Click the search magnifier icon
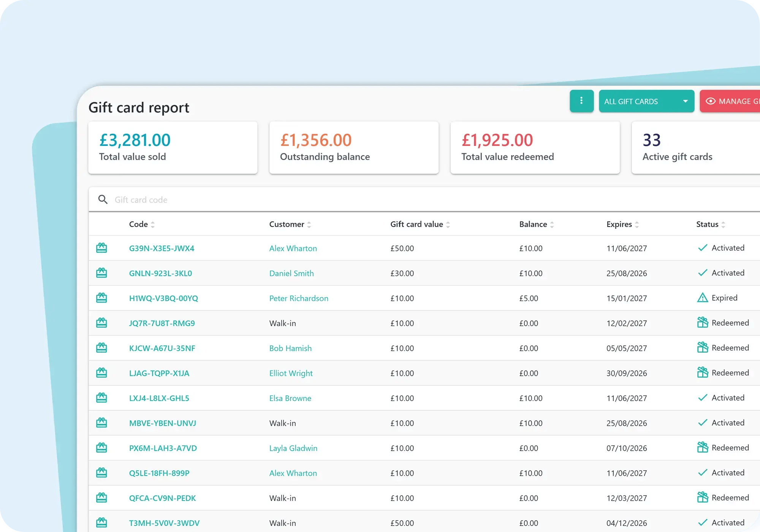 (x=103, y=199)
